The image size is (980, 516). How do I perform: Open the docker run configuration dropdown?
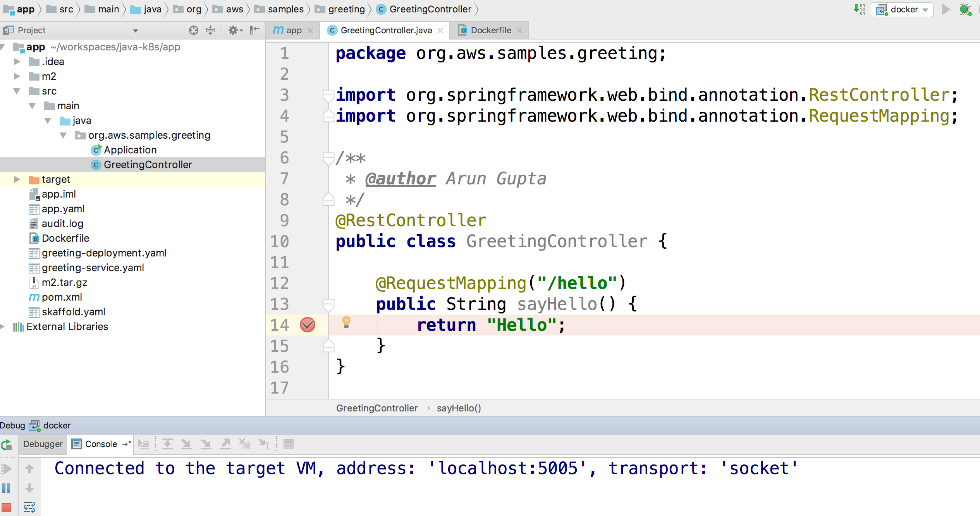click(902, 9)
